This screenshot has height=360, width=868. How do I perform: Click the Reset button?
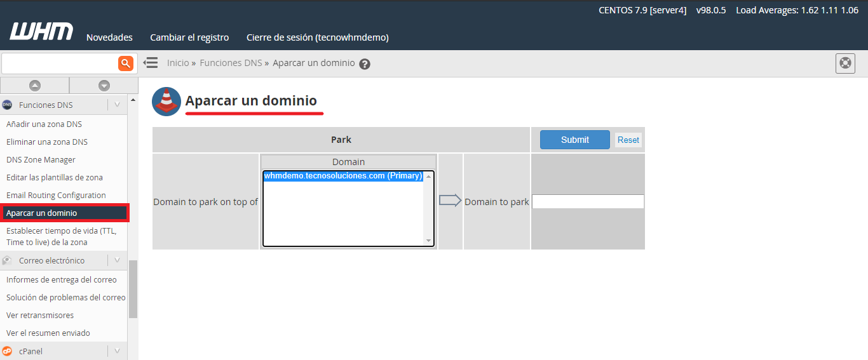(x=628, y=140)
